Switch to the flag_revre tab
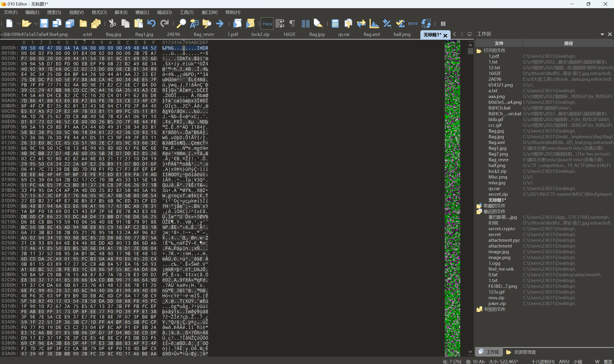Screen dimensions: 614x364 point(204,34)
